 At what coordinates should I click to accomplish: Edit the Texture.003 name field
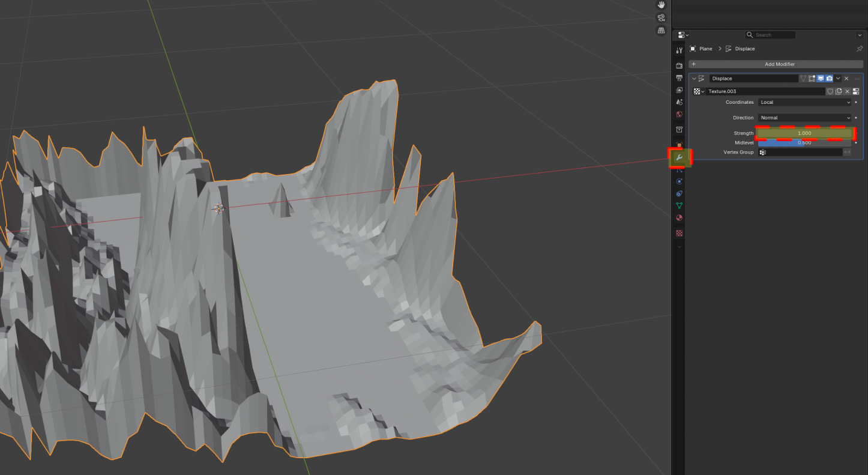coord(766,91)
